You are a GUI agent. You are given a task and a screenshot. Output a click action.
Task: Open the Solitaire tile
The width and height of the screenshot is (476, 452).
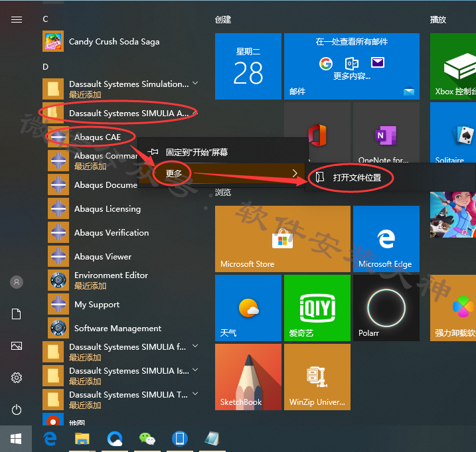point(453,132)
